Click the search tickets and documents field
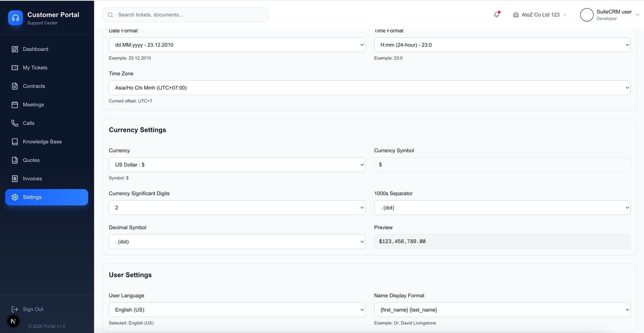The image size is (644, 333). coord(191,15)
